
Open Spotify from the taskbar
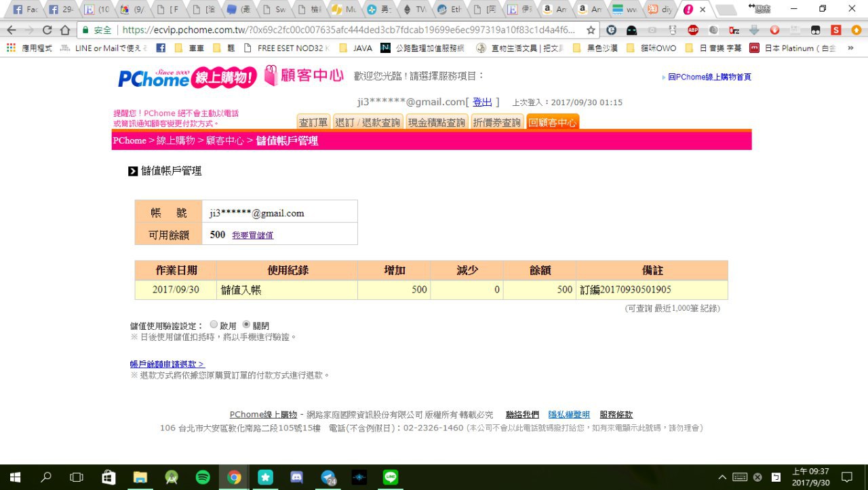[203, 477]
